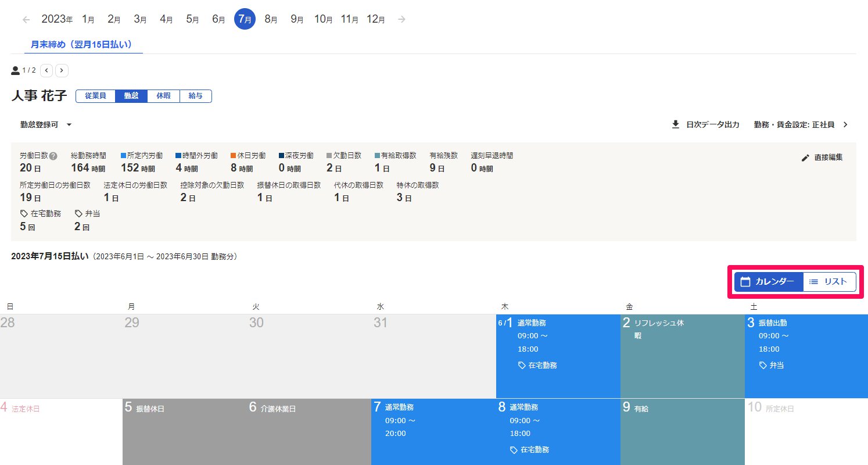Click the pencil icon for 直接編集
868x465 pixels.
[x=805, y=158]
